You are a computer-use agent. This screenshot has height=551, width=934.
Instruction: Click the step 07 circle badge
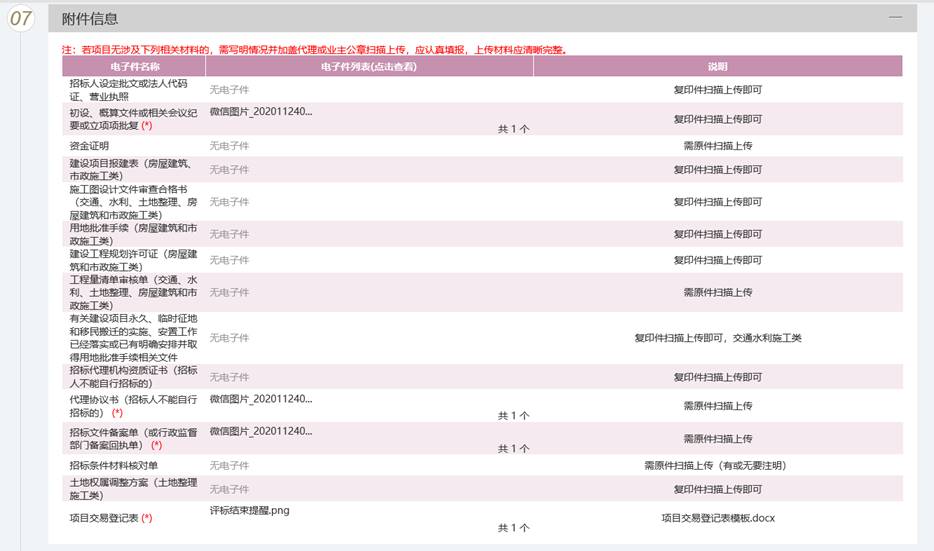(x=22, y=18)
